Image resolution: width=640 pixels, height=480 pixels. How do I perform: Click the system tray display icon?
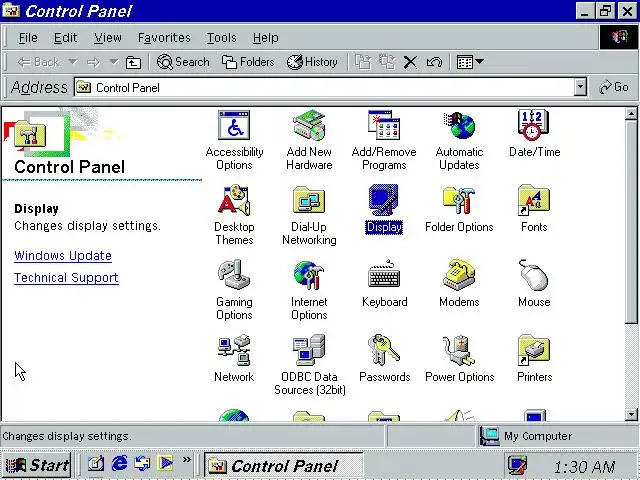tap(518, 466)
